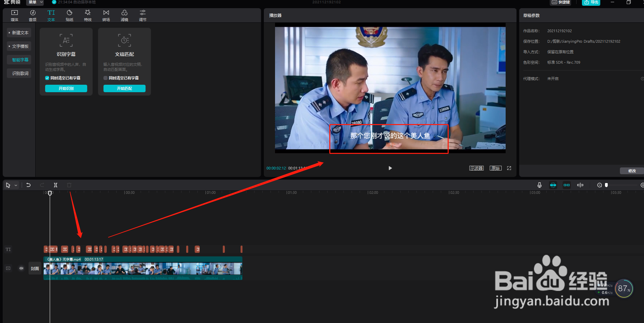Redo the last undone action

tap(42, 185)
